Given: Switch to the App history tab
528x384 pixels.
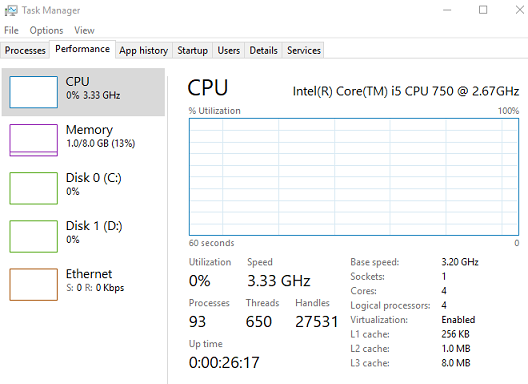Looking at the screenshot, I should [x=144, y=50].
